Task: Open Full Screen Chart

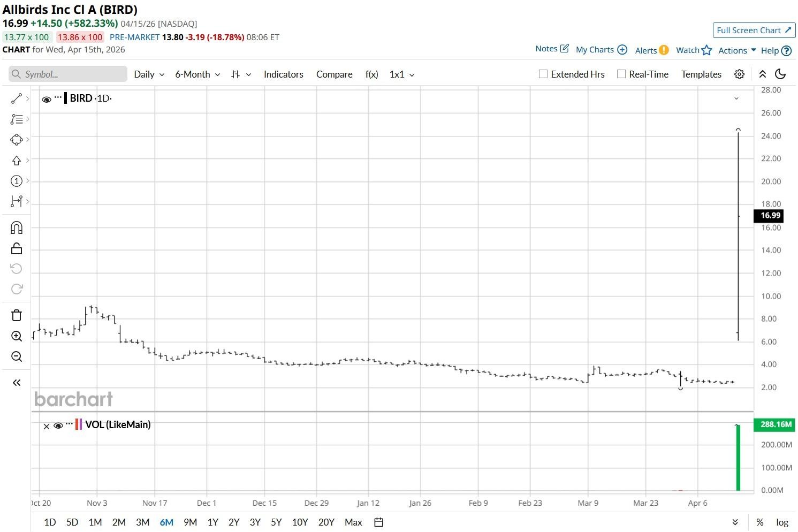Action: (754, 31)
